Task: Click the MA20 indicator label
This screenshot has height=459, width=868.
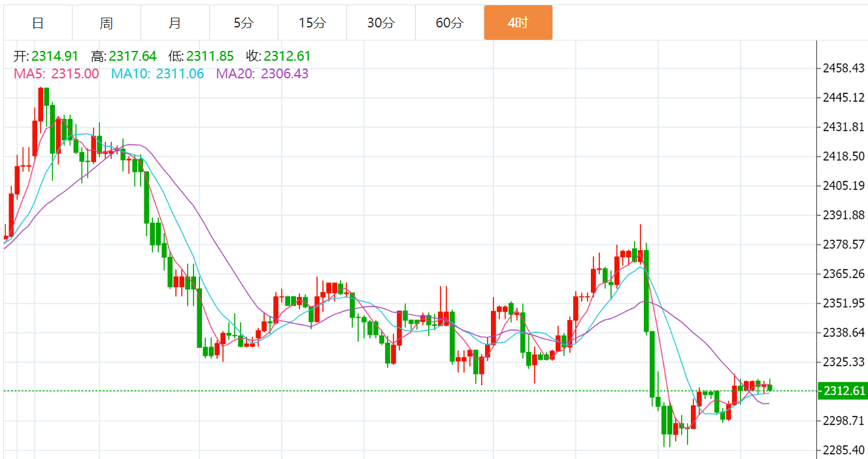Action: (262, 74)
